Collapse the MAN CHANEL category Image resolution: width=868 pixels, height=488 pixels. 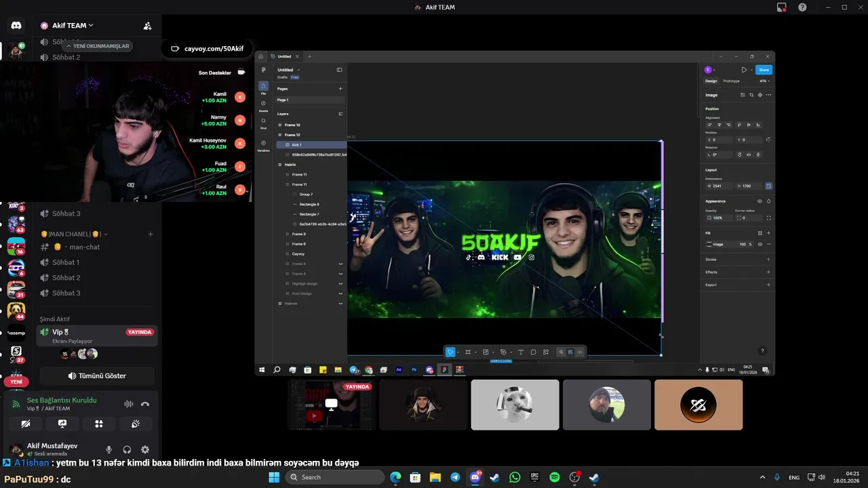[73, 234]
